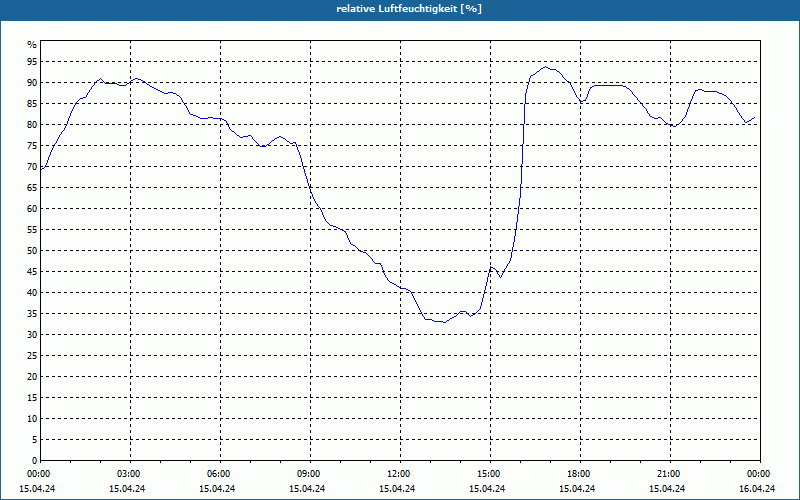
Task: Click the 03:00 time axis label
Action: point(128,474)
